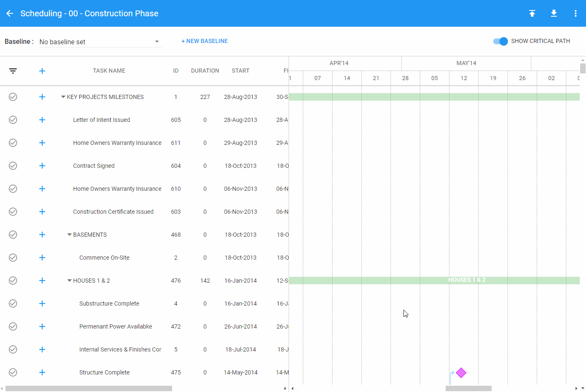586x392 pixels.
Task: Click the APR'14 month header
Action: [x=339, y=63]
